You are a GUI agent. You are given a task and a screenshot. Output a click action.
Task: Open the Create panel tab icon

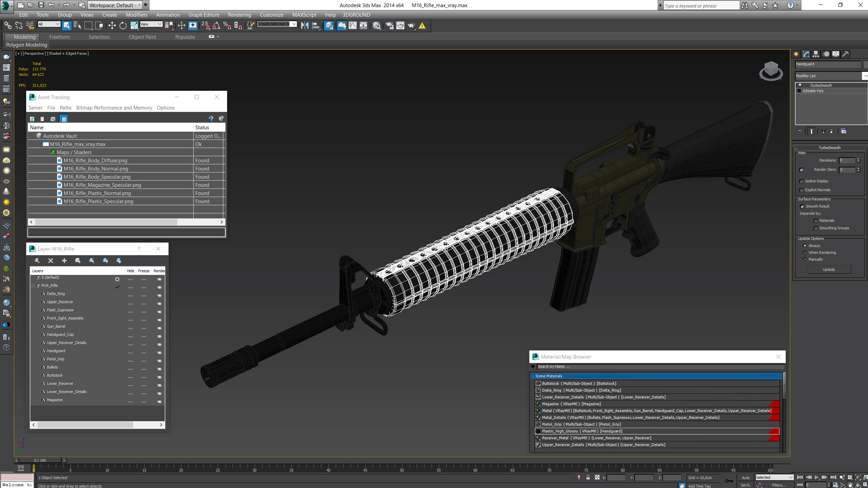pyautogui.click(x=797, y=54)
